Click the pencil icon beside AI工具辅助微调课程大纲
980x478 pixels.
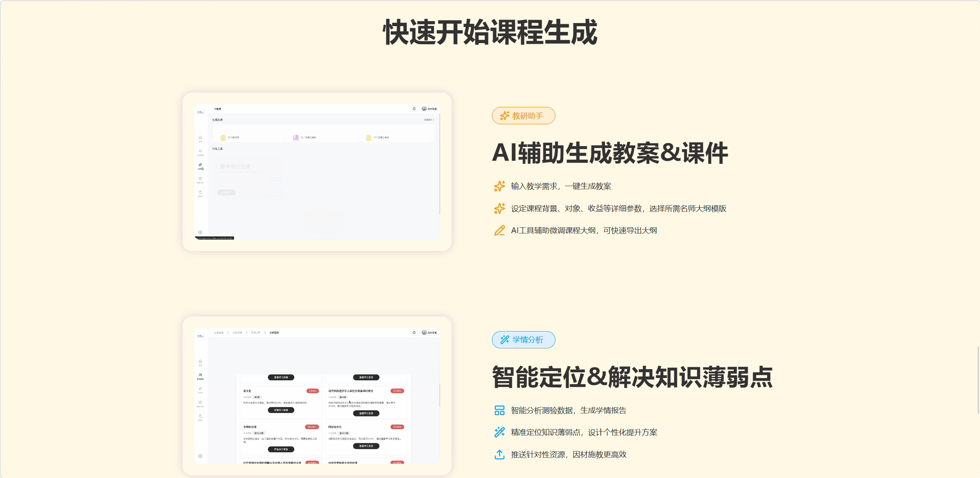coord(499,230)
